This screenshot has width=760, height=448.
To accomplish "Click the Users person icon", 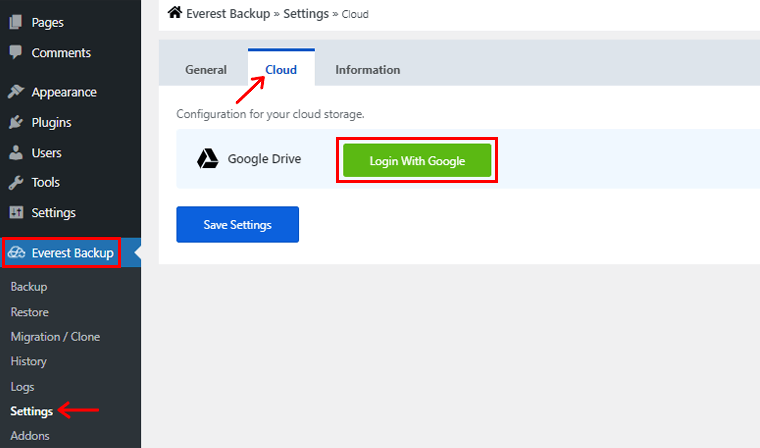I will pyautogui.click(x=16, y=152).
